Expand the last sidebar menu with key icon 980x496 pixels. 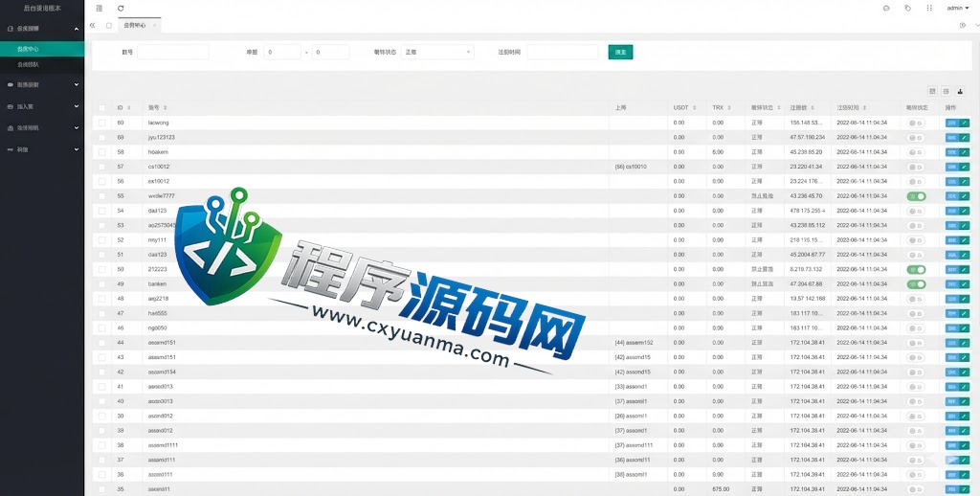pos(42,150)
